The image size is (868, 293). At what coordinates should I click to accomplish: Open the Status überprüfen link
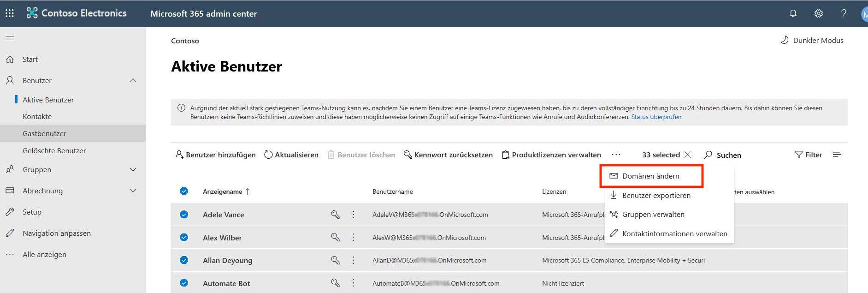coord(656,117)
